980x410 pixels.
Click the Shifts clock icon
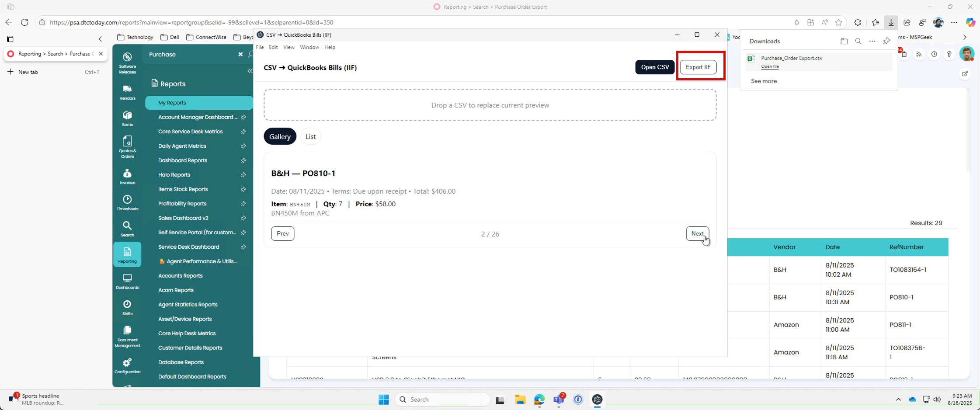point(127,308)
